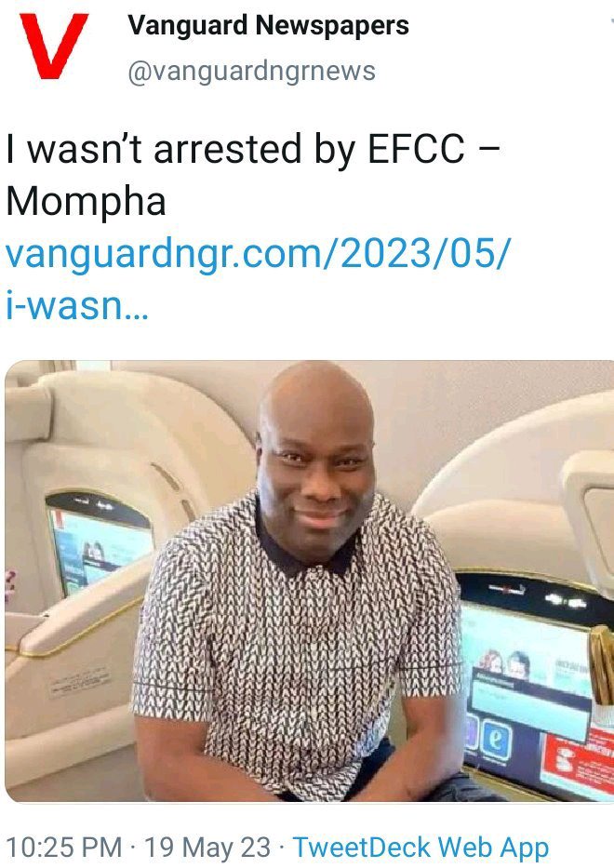
Task: Open the attached photo of the man
Action: [310, 581]
